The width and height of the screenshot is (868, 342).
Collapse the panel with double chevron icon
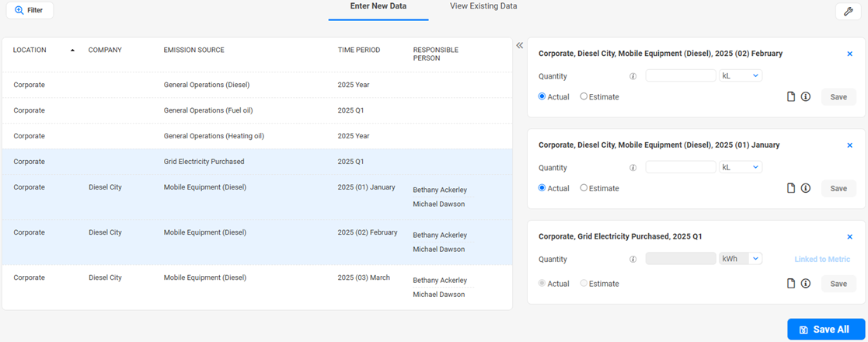[x=519, y=45]
